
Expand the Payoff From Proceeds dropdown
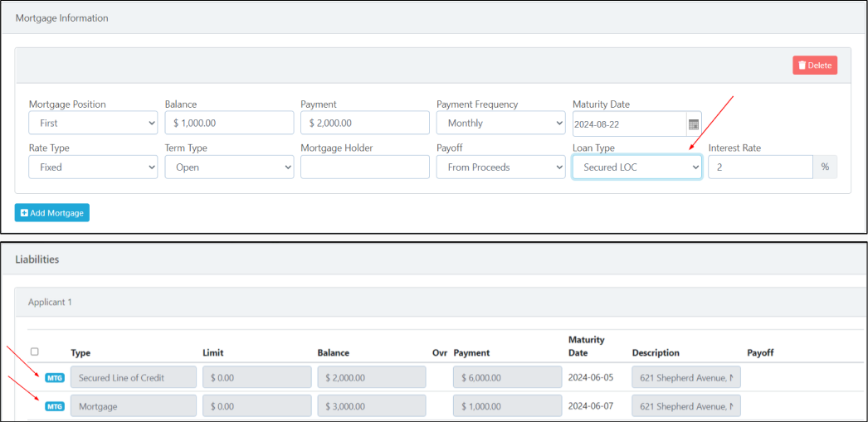tap(500, 167)
